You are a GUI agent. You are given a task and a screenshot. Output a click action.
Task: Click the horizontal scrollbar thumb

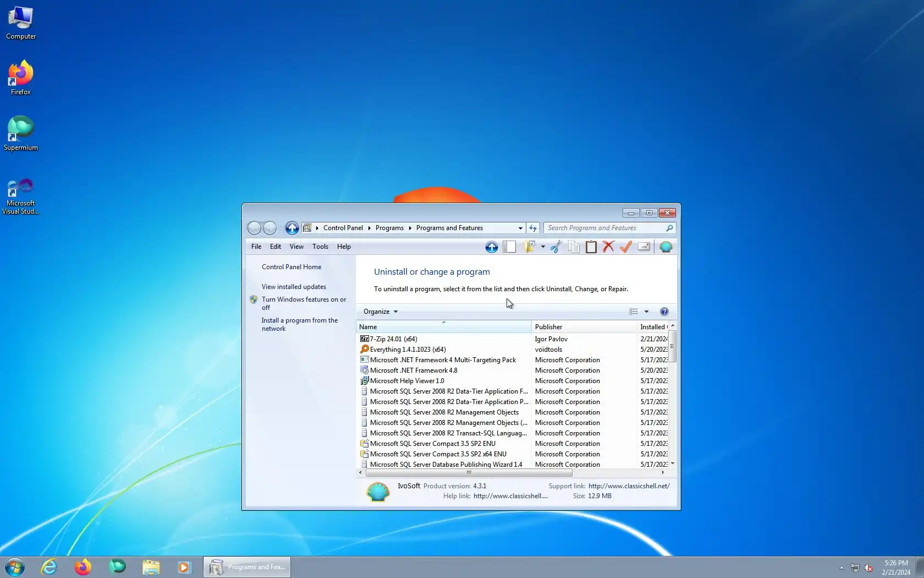pos(469,472)
